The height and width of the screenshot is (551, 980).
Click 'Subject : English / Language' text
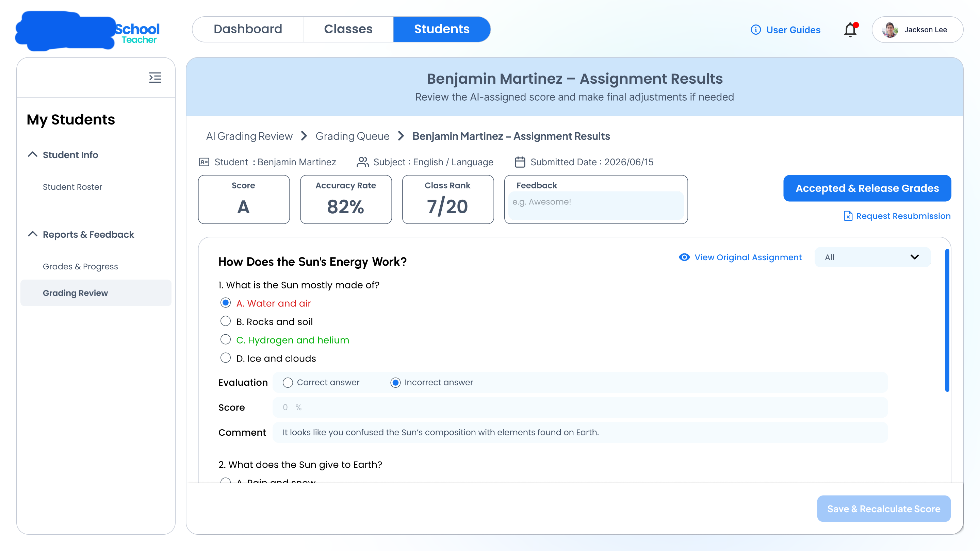(x=433, y=162)
